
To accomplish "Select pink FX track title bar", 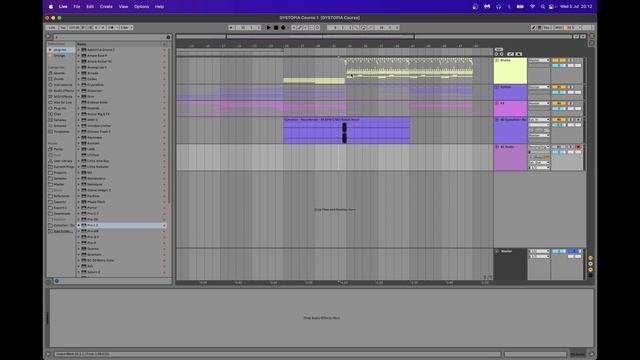I will coord(510,109).
